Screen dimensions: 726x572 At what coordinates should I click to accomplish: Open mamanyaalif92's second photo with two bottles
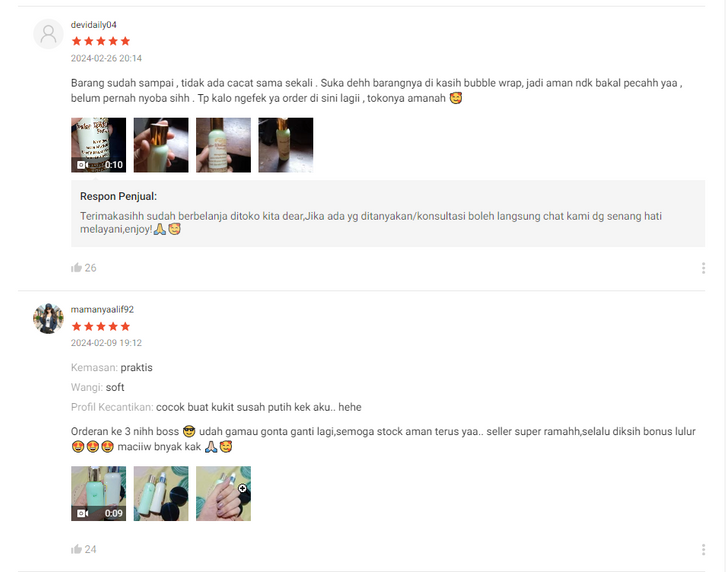click(161, 493)
